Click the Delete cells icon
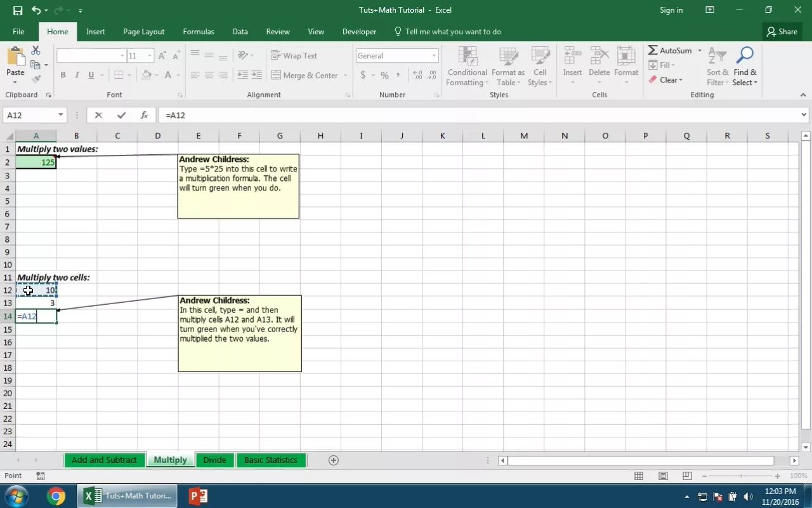This screenshot has height=508, width=812. [599, 56]
